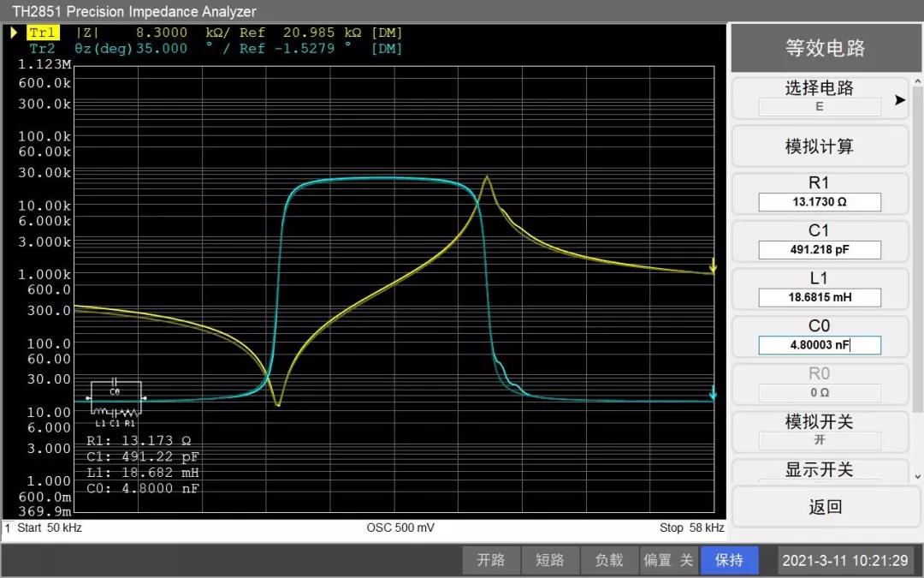Click the 等效电路 menu header
Screen dimensions: 924x578
[825, 48]
